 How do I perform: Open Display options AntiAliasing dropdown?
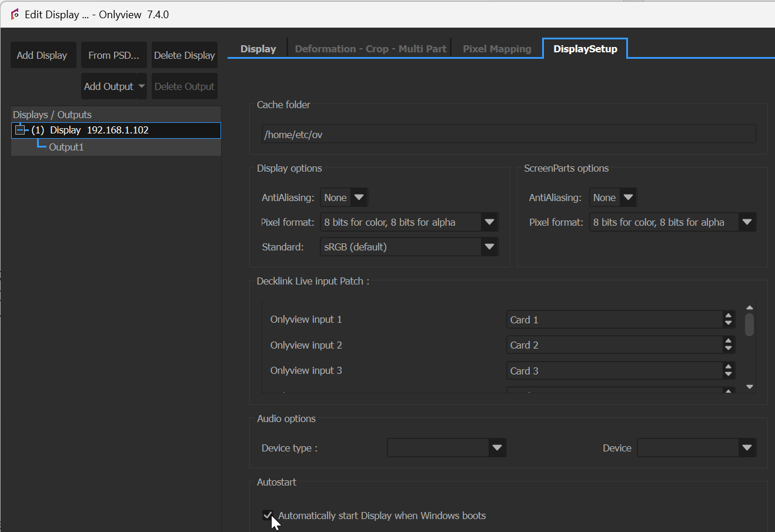tap(344, 198)
